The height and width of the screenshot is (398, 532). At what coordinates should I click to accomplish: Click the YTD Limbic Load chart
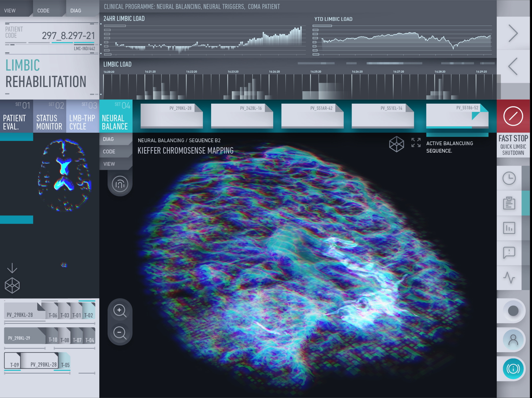point(402,40)
